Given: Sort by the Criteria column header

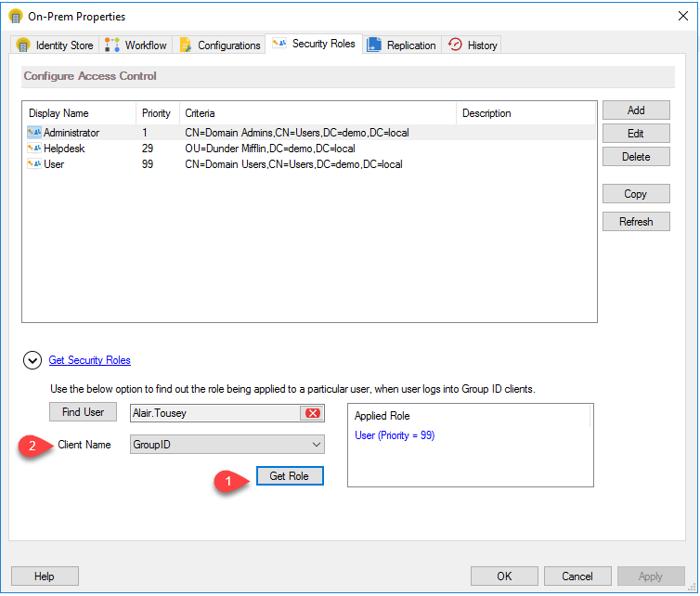Looking at the screenshot, I should [318, 113].
